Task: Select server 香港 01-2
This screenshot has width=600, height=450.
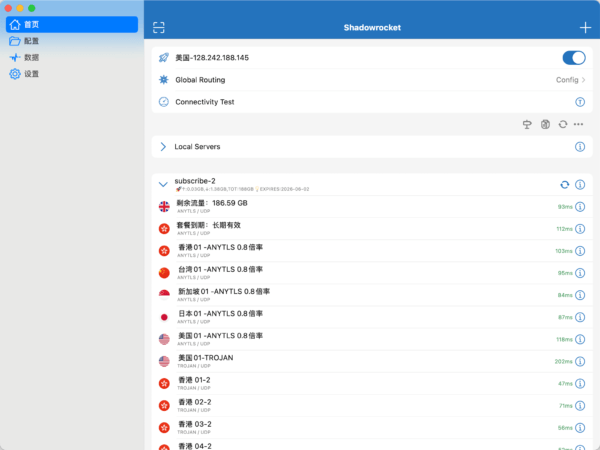Action: (x=372, y=383)
